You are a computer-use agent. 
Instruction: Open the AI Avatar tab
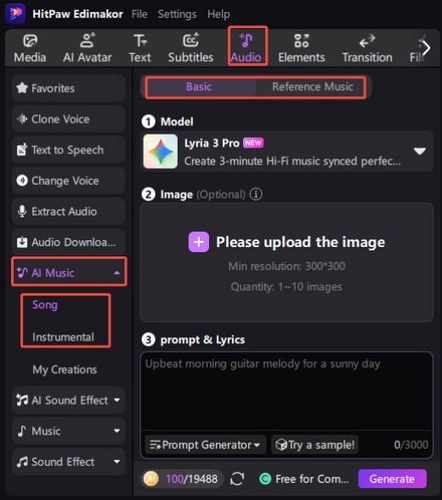[87, 49]
